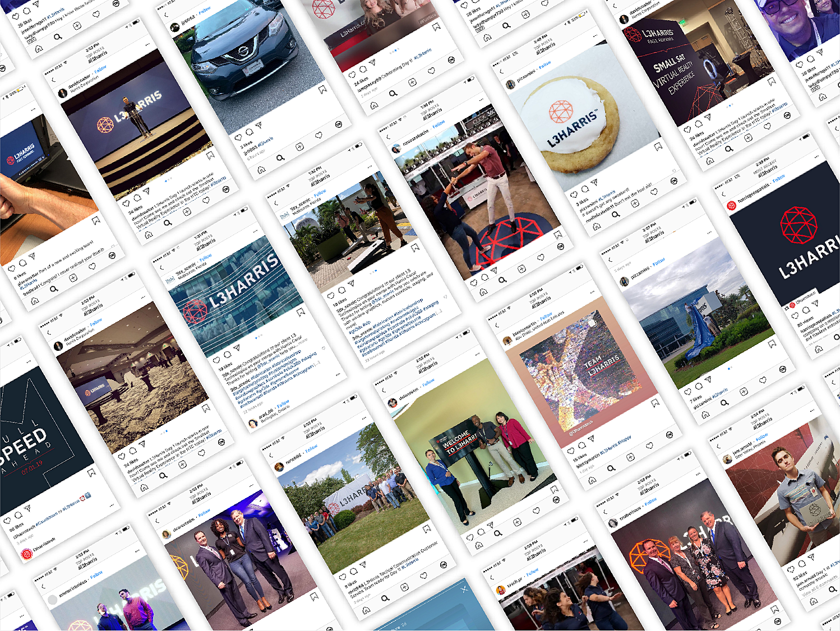Go back from the Nissan car post
This screenshot has width=840, height=631.
(165, 15)
